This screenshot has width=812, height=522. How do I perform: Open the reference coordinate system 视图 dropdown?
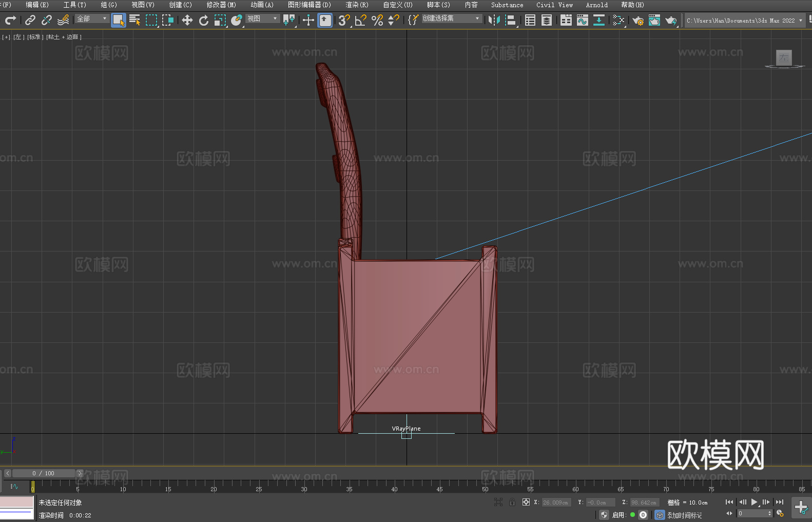coord(262,18)
